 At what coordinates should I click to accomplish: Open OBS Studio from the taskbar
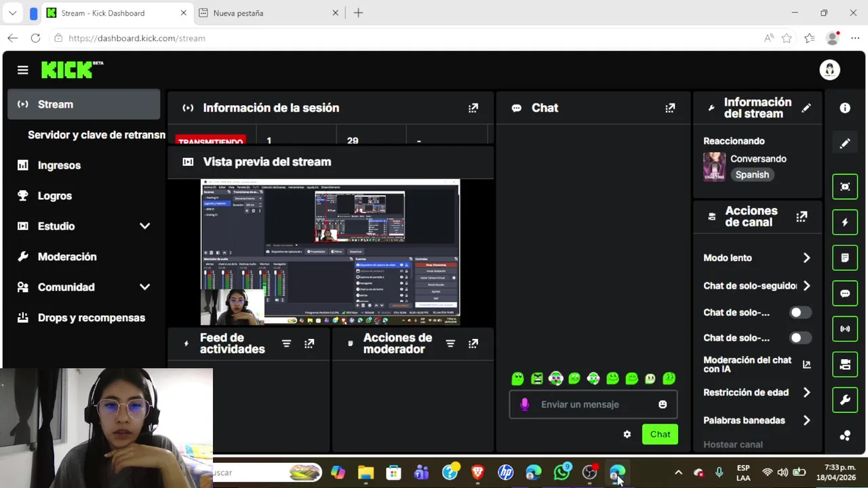tap(589, 472)
